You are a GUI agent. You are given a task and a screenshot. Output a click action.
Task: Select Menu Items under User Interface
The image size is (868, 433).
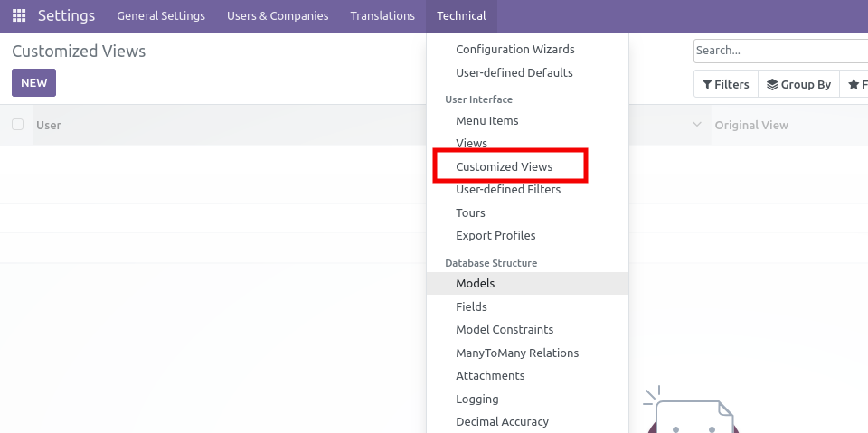[486, 120]
